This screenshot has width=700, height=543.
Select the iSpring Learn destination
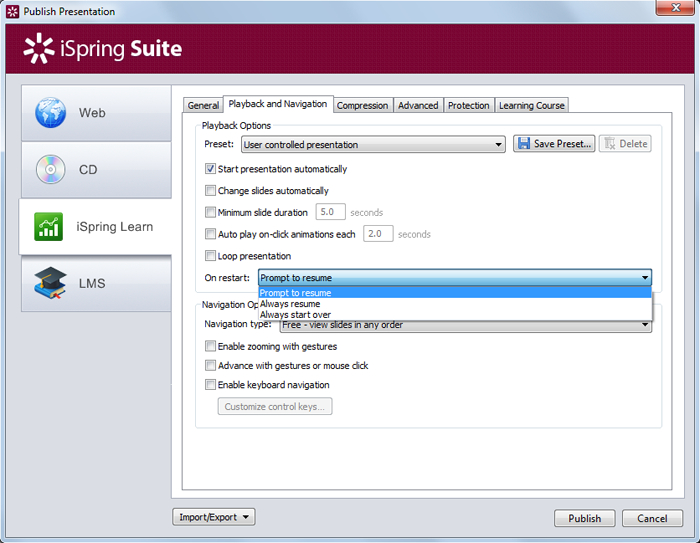[x=96, y=226]
